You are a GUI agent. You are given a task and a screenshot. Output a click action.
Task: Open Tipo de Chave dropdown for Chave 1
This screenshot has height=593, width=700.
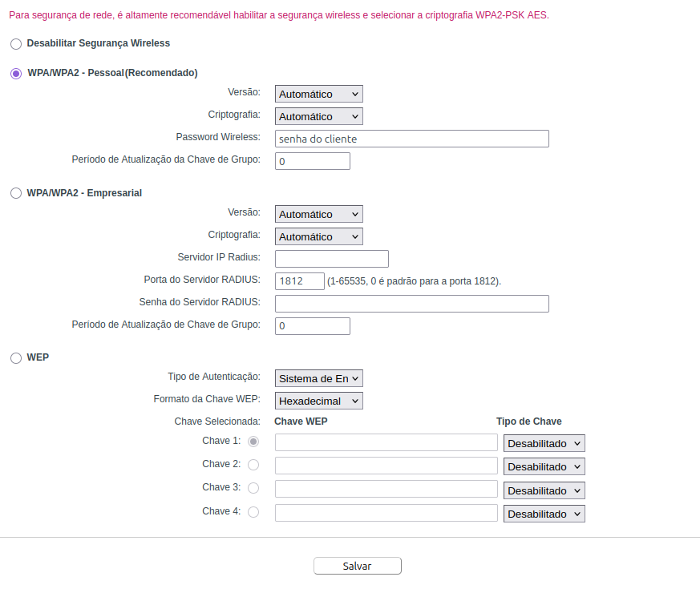coord(544,443)
